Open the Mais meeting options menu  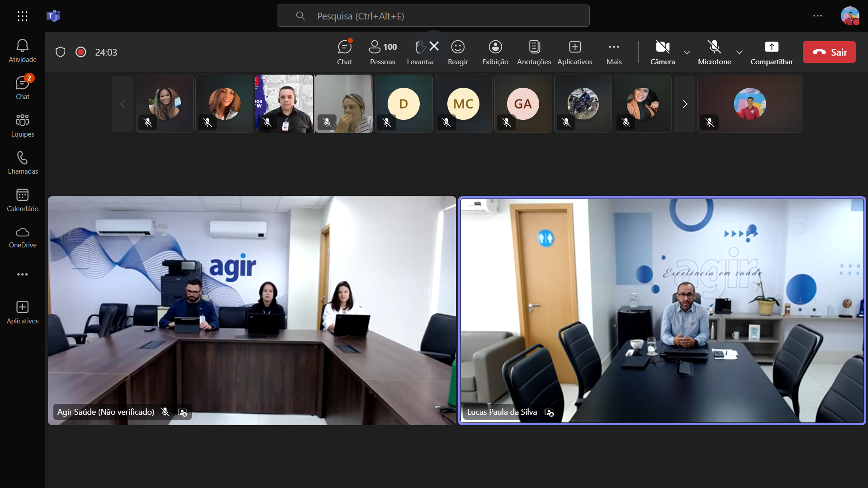click(614, 52)
